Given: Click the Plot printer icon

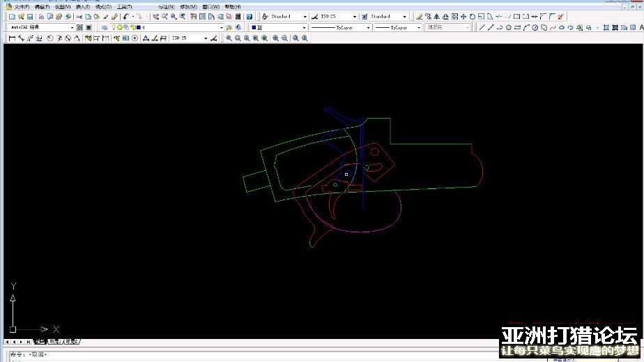Looking at the screenshot, I should (41, 17).
